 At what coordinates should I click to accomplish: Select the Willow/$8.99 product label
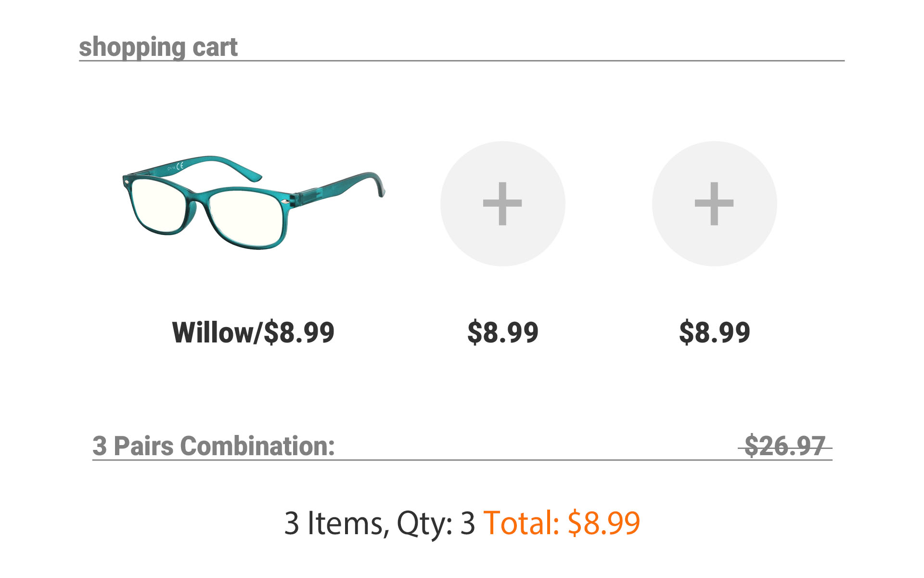click(x=253, y=332)
